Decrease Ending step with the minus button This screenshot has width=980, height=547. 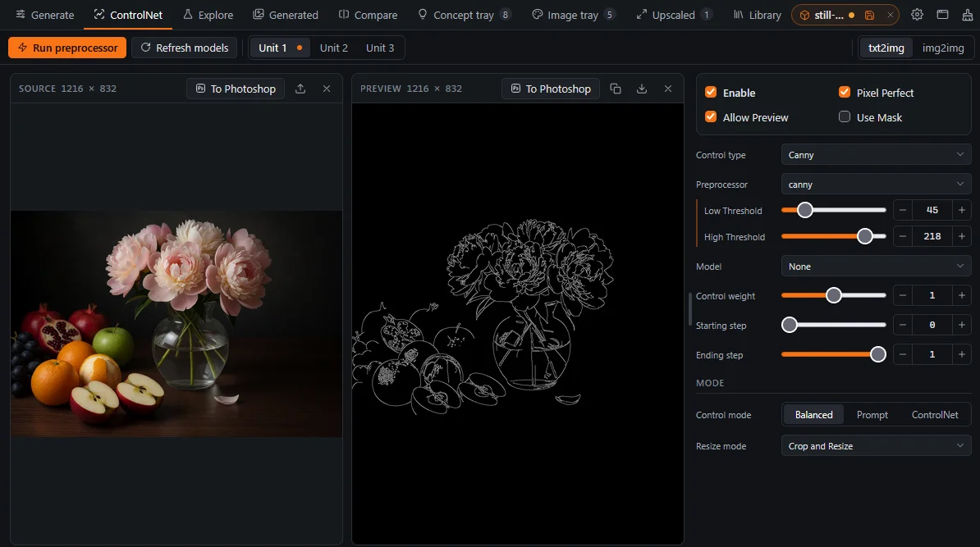pos(903,354)
